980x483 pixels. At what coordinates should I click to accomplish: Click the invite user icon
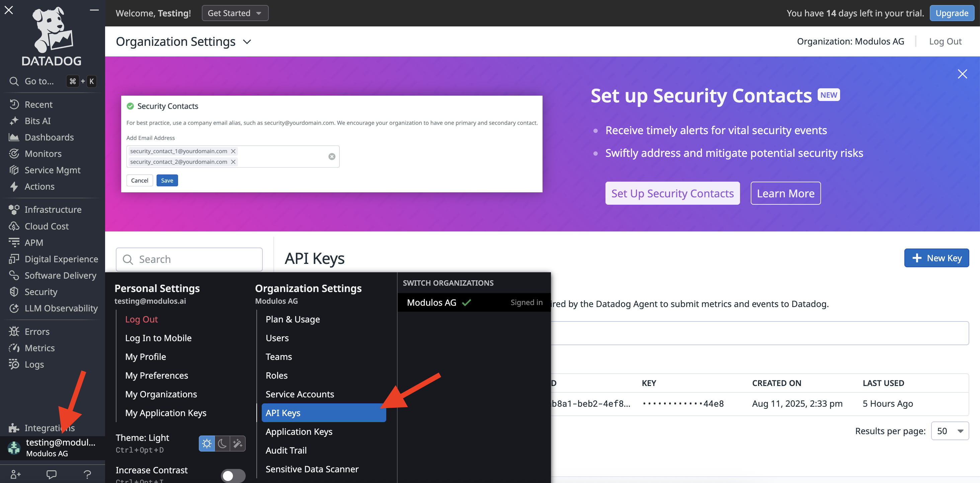pyautogui.click(x=16, y=474)
